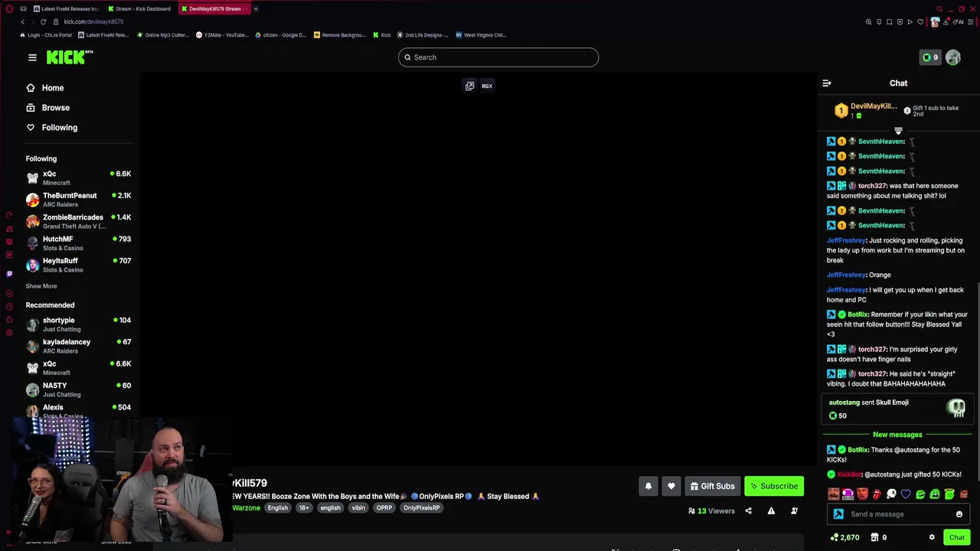The width and height of the screenshot is (980, 551).
Task: Insert the white skull emote
Action: 891,494
